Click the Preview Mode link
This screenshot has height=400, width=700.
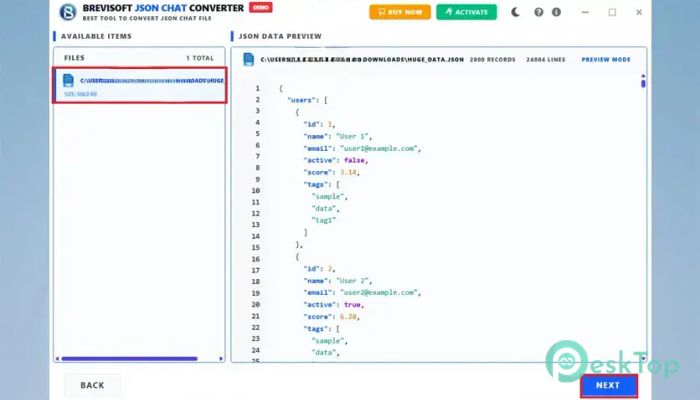click(606, 59)
